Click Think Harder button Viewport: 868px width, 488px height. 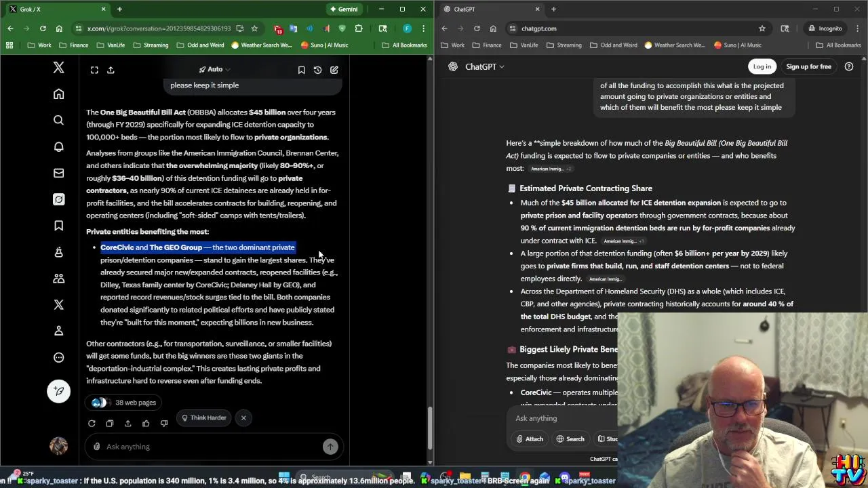point(204,418)
